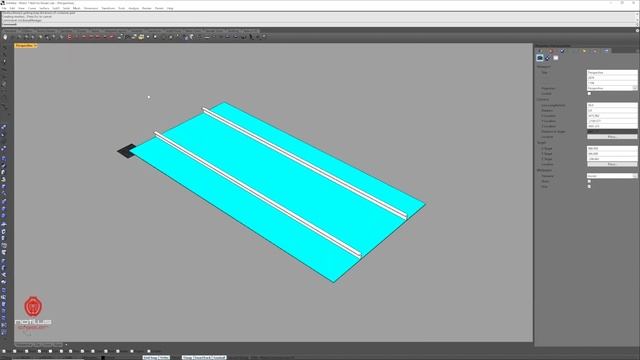
Task: Click the camera Location Place button
Action: (612, 137)
